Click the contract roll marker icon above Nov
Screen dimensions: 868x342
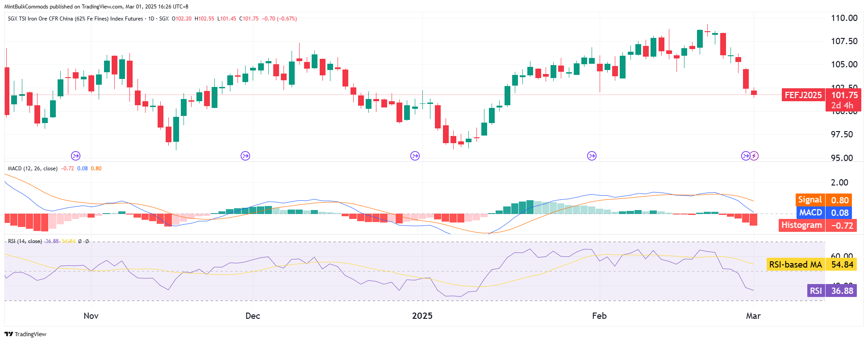(75, 156)
